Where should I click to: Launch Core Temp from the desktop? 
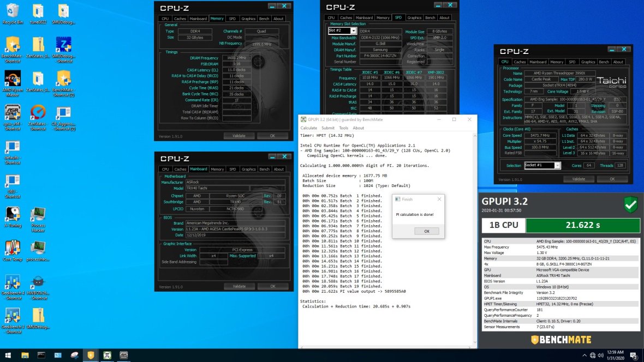coord(13,250)
